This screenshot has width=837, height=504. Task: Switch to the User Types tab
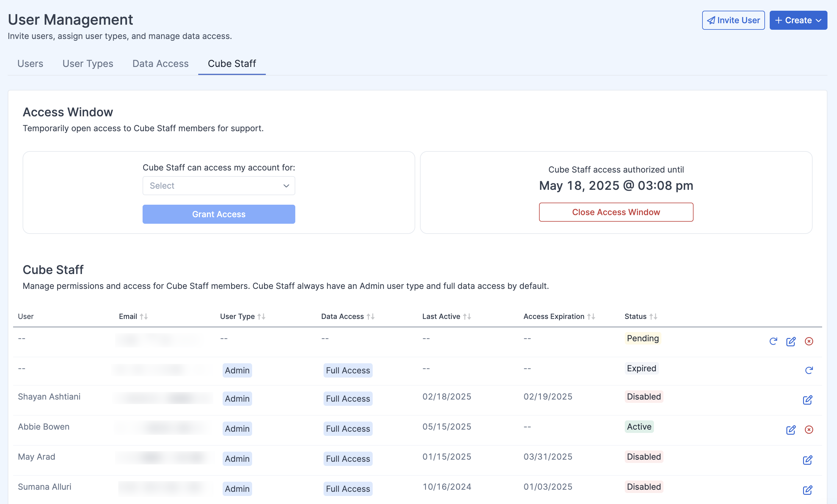coord(88,63)
